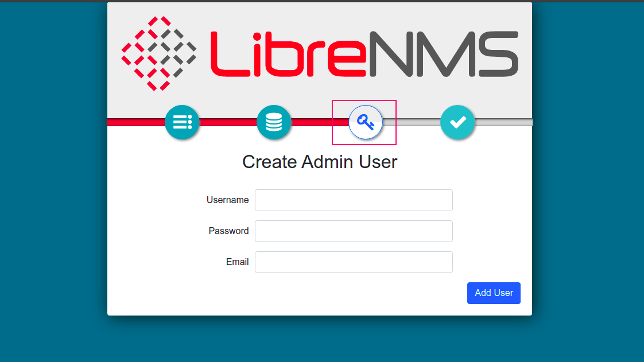Submit with the Add User button
Viewport: 644px width, 362px height.
click(494, 293)
